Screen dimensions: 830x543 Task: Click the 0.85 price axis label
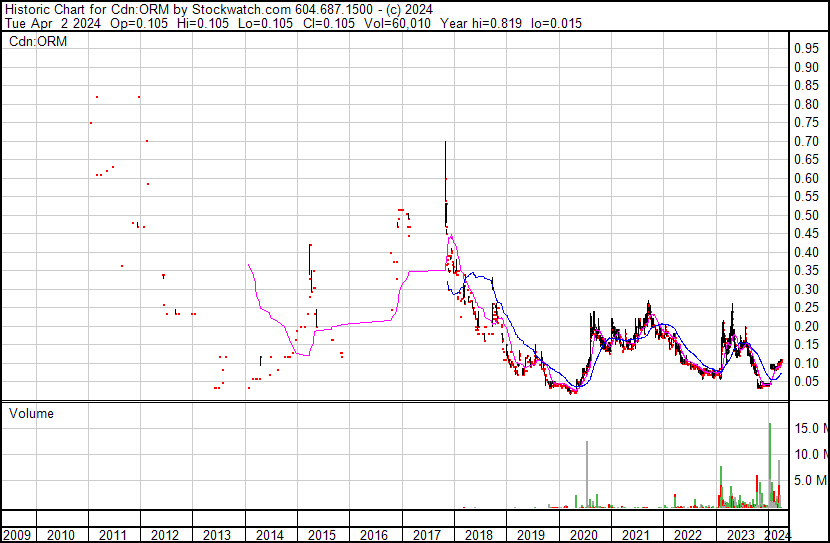coord(807,86)
